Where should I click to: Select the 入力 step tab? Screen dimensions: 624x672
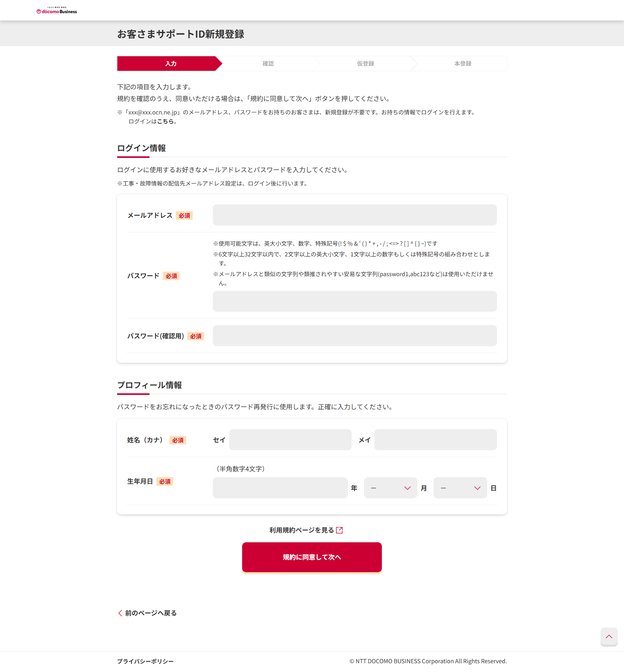pos(171,63)
